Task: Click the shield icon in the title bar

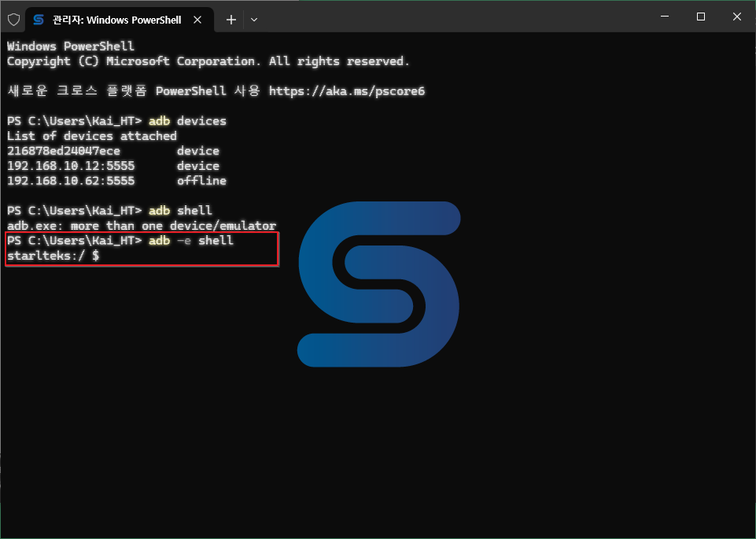Action: [x=14, y=20]
